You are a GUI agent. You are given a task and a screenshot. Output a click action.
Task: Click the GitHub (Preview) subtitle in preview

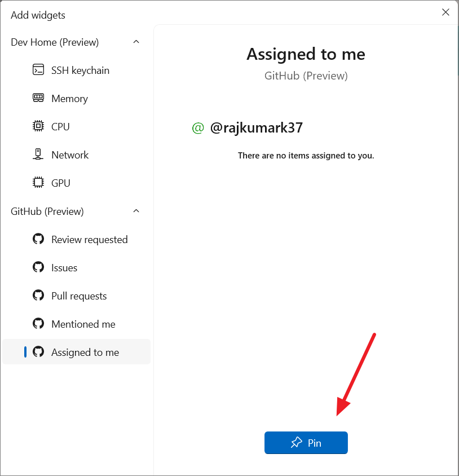[x=306, y=76]
